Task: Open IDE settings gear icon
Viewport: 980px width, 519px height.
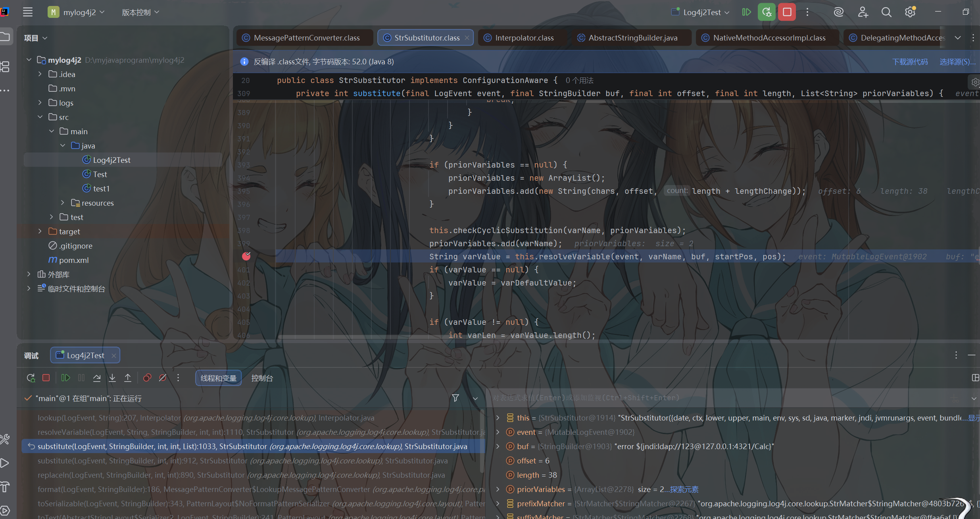Action: coord(910,12)
